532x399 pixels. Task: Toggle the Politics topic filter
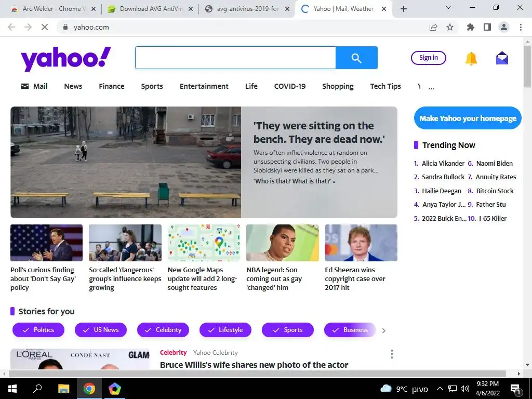coord(38,330)
